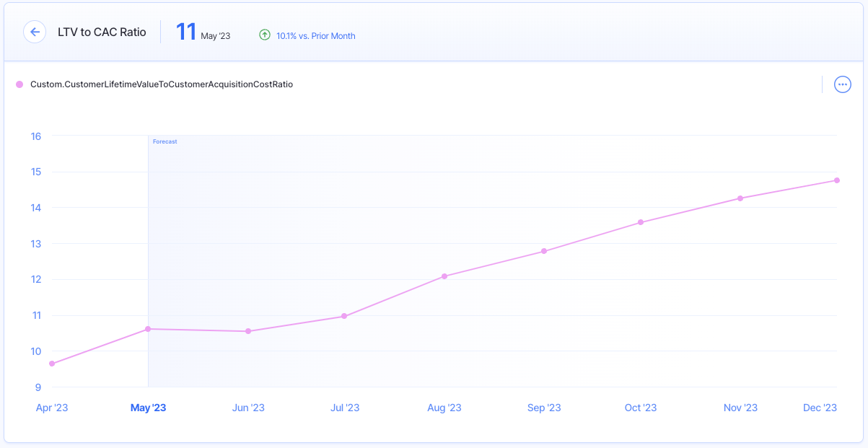Click the Dec '23 data point on the line

point(837,180)
